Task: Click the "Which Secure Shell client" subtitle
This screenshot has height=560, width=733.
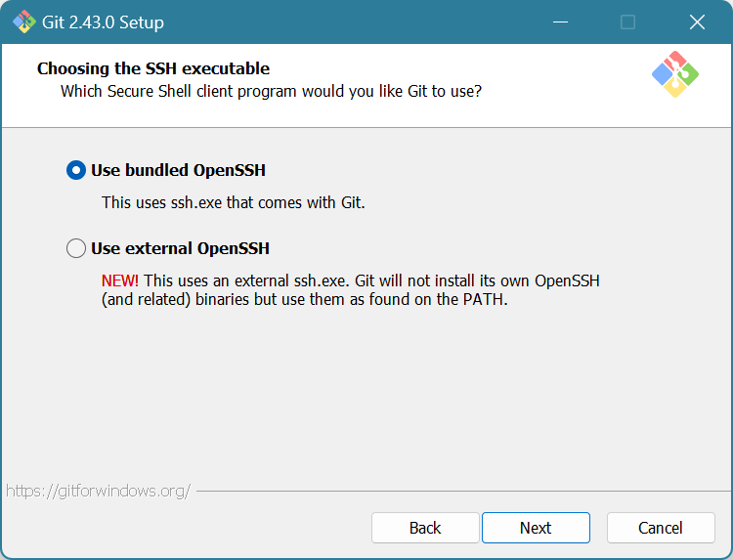Action: 271,91
